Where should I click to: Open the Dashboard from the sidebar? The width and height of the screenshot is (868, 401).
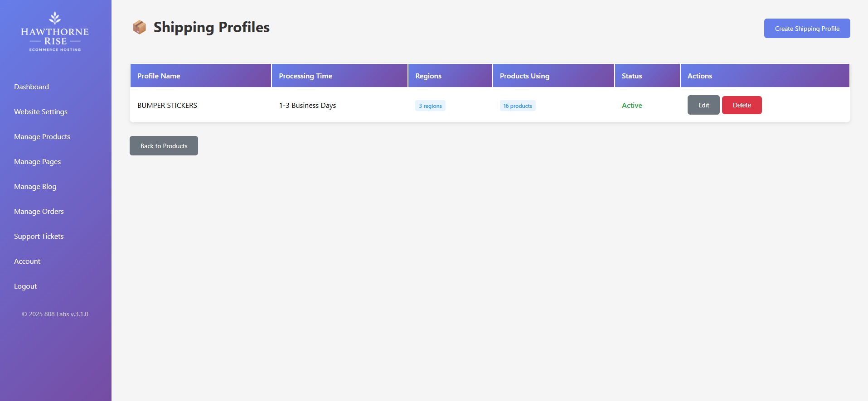31,87
